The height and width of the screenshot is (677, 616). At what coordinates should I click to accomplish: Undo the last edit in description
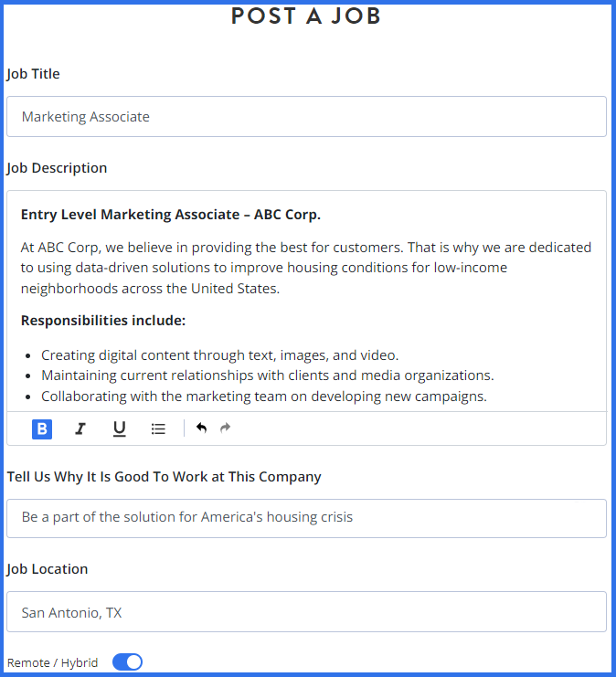coord(201,428)
